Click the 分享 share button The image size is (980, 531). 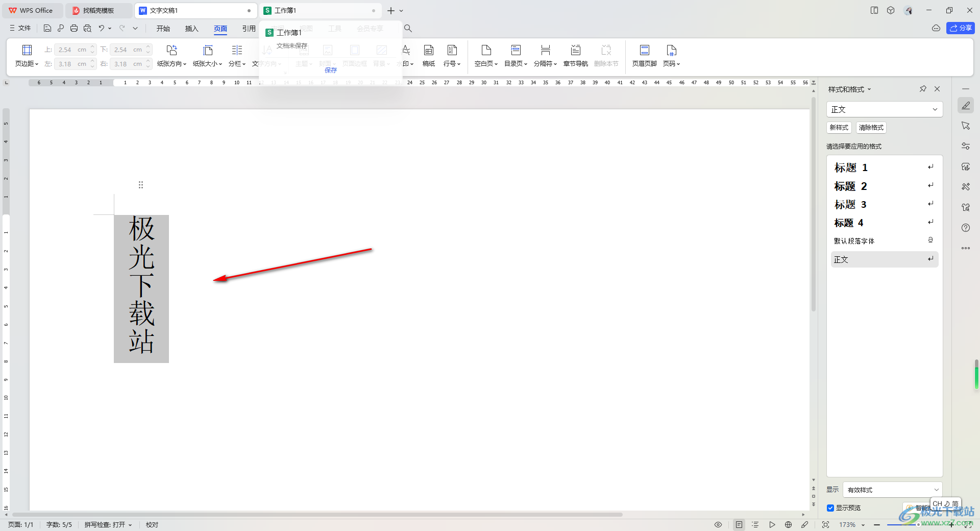tap(960, 28)
